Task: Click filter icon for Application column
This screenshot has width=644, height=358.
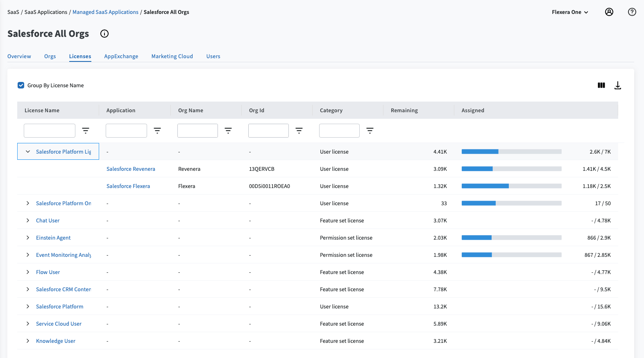Action: click(x=157, y=131)
